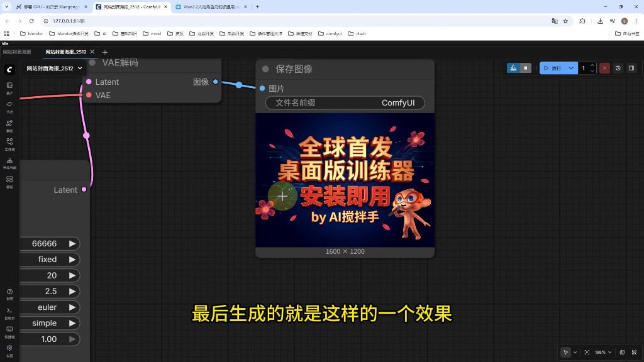The image size is (644, 362).
Task: Collapse the 保存图像 node via its dot
Action: [x=266, y=69]
